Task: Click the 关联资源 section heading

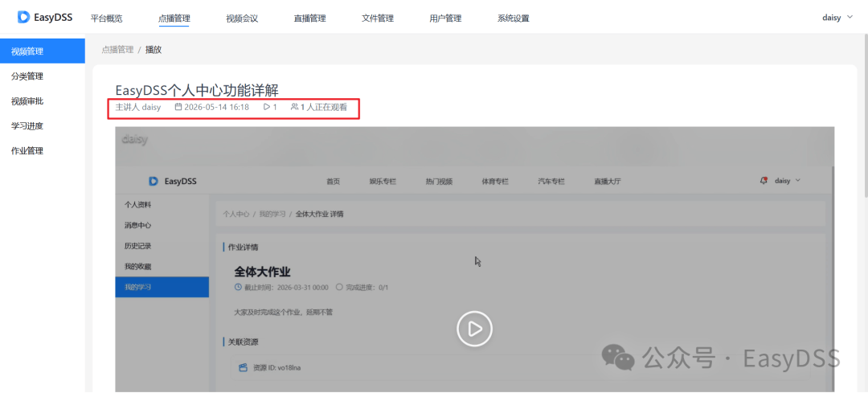Action: coord(243,342)
